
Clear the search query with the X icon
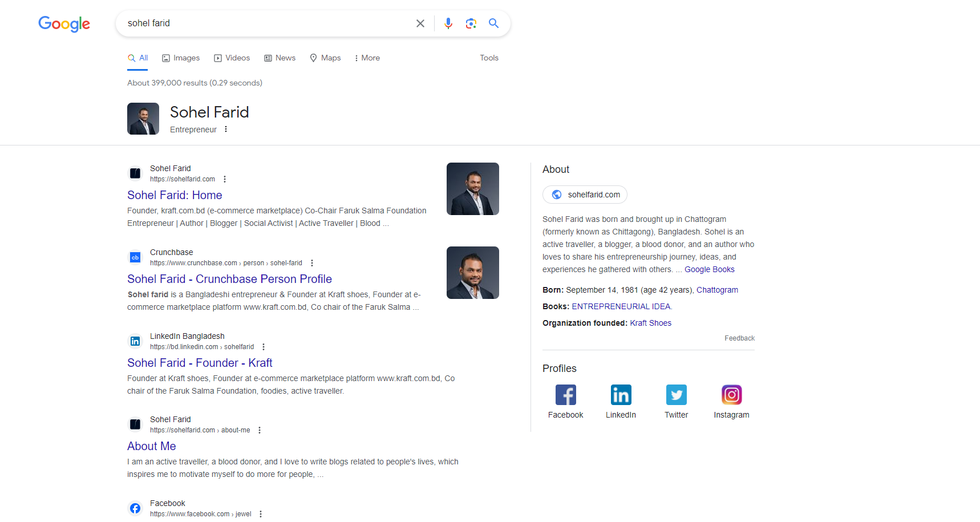[420, 23]
